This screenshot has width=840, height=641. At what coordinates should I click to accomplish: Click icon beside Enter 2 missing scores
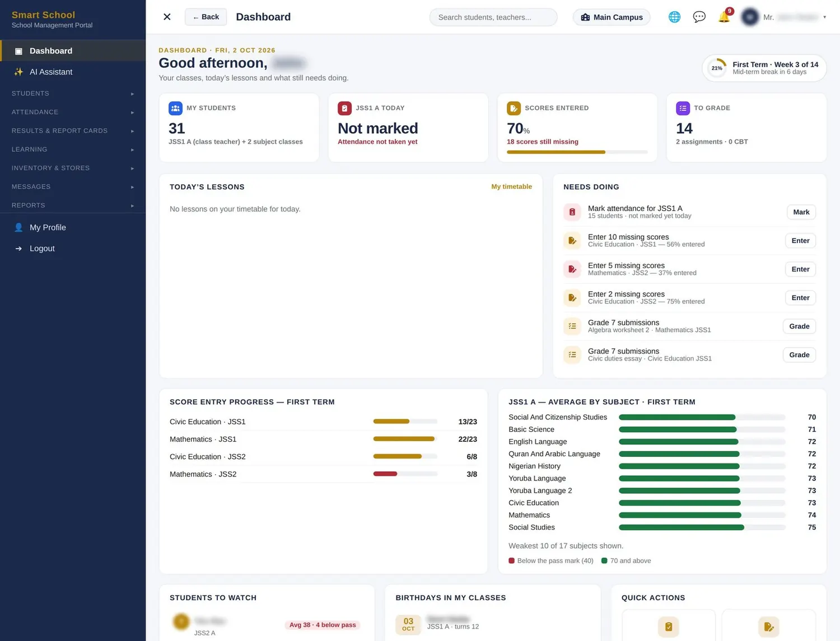pyautogui.click(x=572, y=298)
